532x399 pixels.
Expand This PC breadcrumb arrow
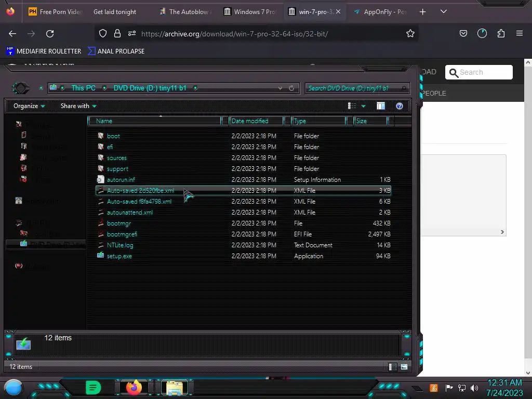point(104,88)
